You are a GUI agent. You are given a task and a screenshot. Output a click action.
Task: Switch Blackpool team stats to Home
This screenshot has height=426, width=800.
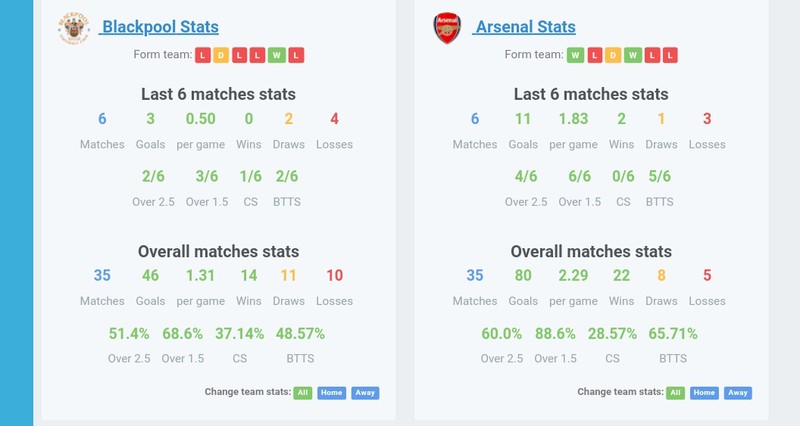pyautogui.click(x=332, y=393)
